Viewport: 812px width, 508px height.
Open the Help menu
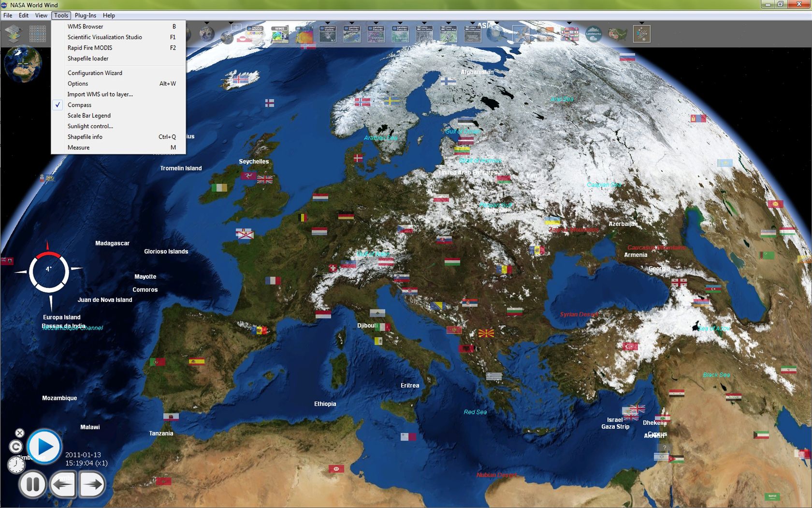point(109,15)
